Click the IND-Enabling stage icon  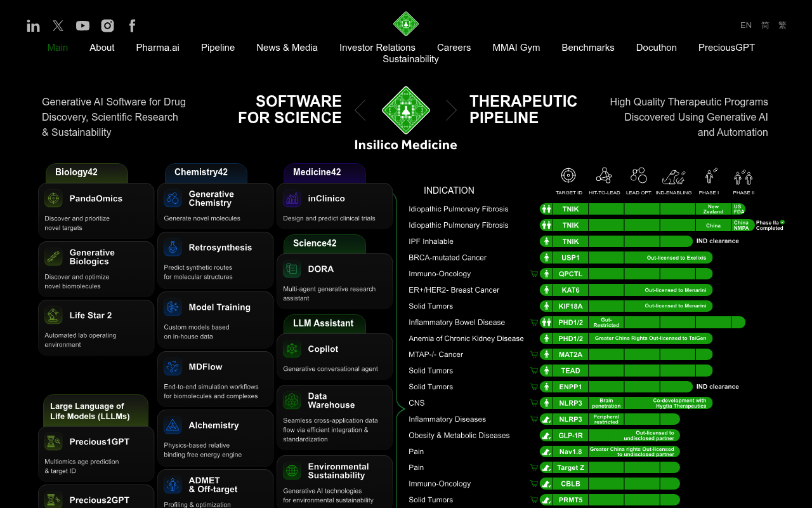674,177
